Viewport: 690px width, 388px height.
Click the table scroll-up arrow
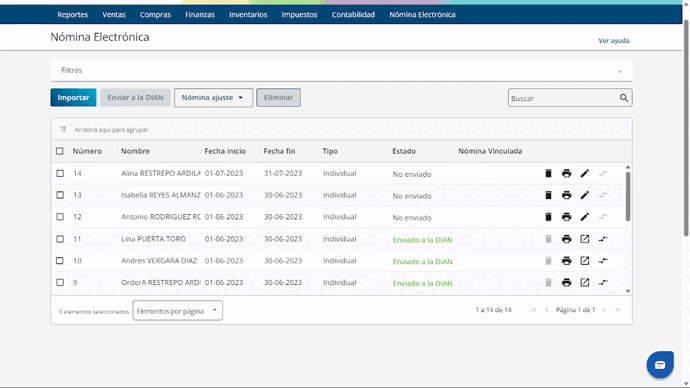click(628, 167)
